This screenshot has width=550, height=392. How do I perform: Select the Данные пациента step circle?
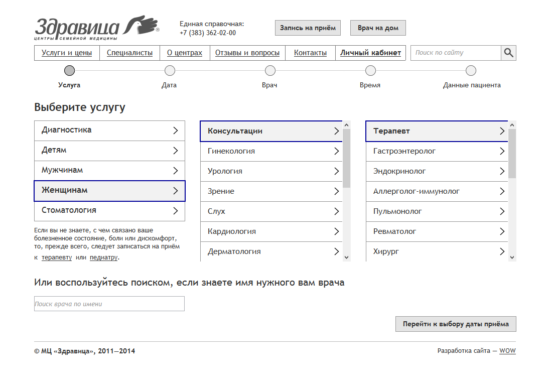click(x=471, y=71)
